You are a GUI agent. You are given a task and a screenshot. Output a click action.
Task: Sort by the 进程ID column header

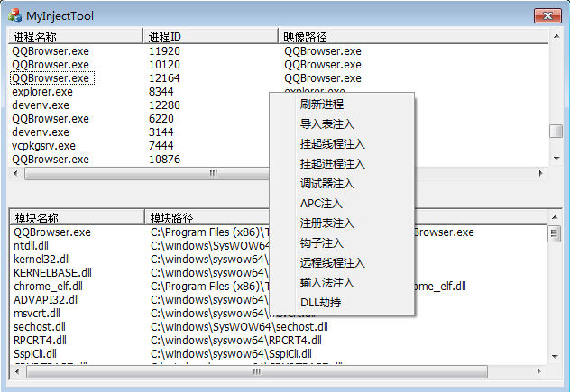coord(210,36)
